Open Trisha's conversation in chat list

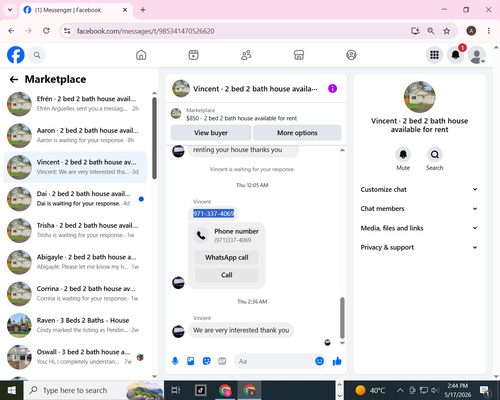[x=75, y=230]
